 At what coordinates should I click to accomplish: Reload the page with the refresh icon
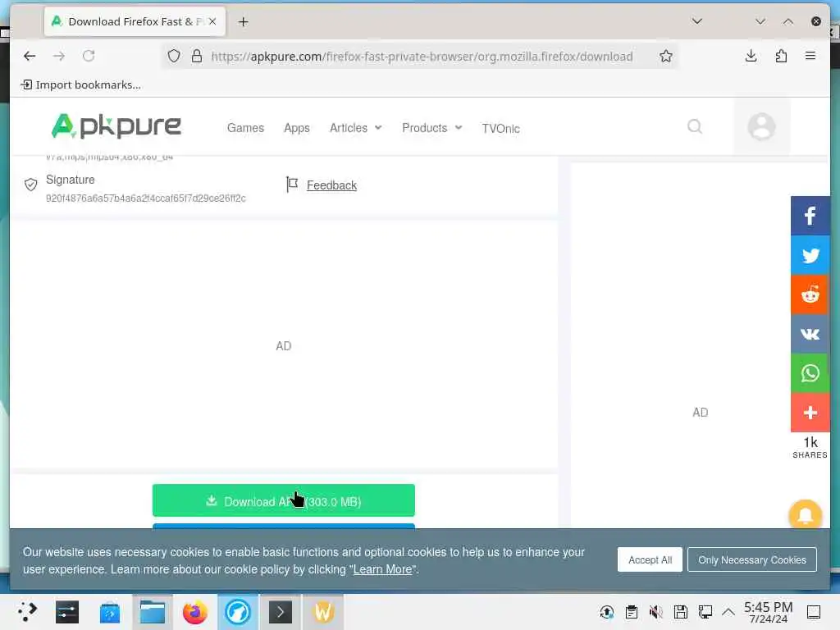89,56
